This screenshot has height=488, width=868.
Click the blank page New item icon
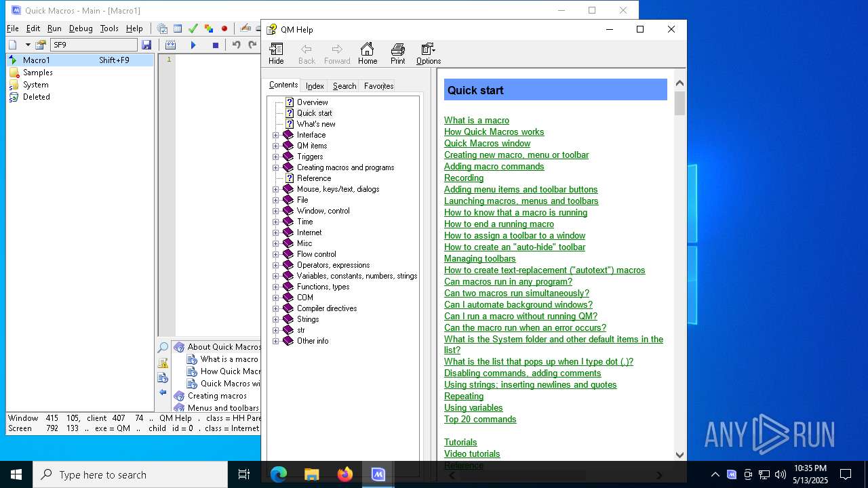click(12, 45)
